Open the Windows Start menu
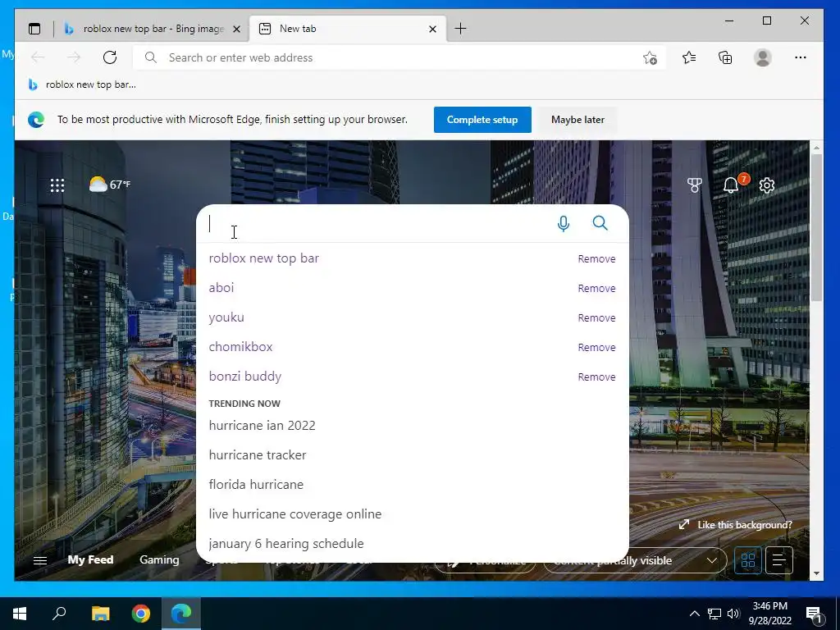 point(20,614)
